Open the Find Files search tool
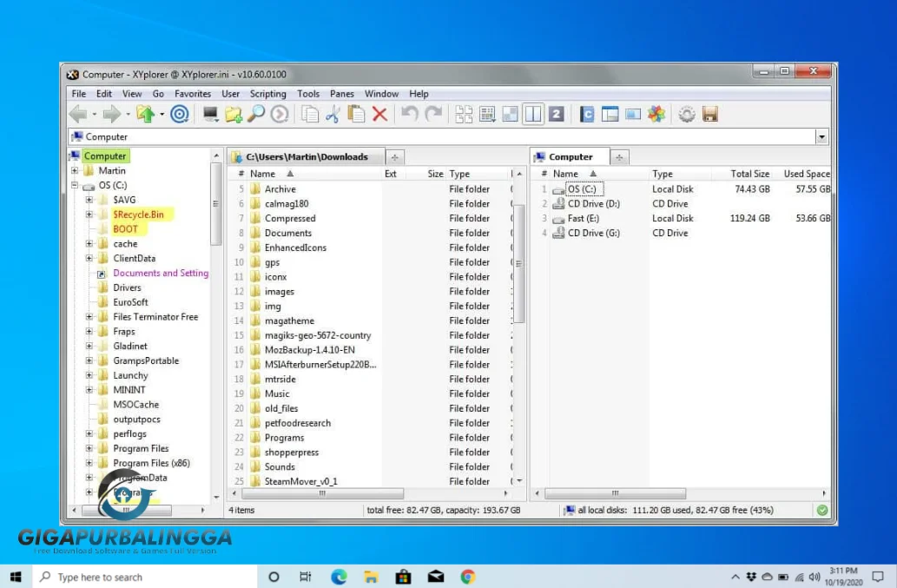The height and width of the screenshot is (588, 897). (x=256, y=113)
